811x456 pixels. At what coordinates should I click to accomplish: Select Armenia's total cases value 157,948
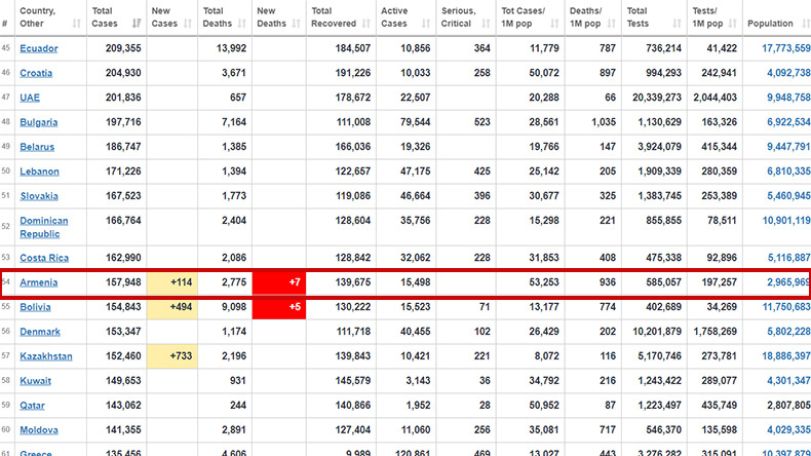pyautogui.click(x=123, y=283)
